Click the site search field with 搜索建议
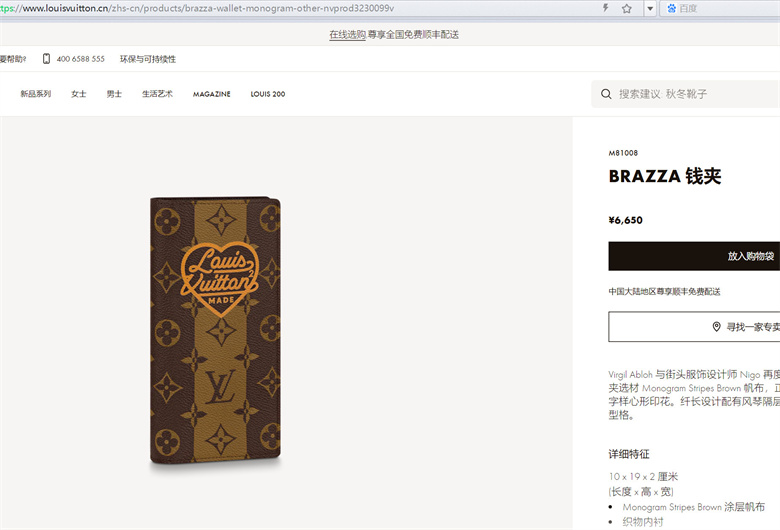The width and height of the screenshot is (780, 530). click(685, 94)
